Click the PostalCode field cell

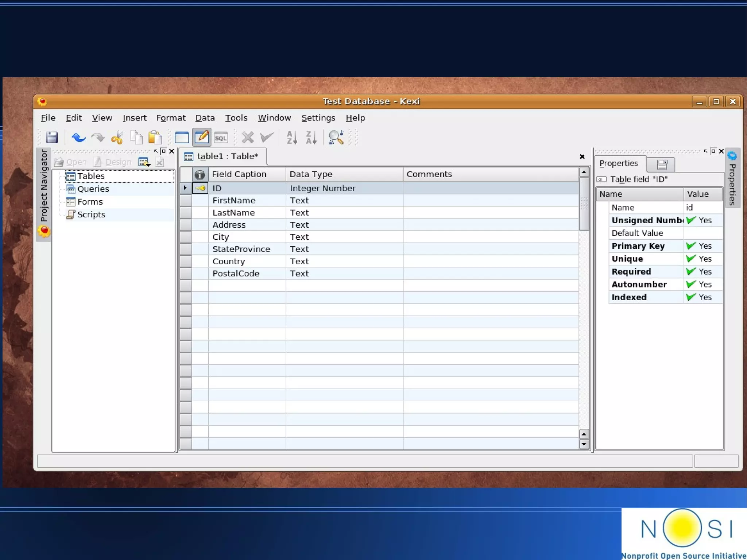[247, 273]
